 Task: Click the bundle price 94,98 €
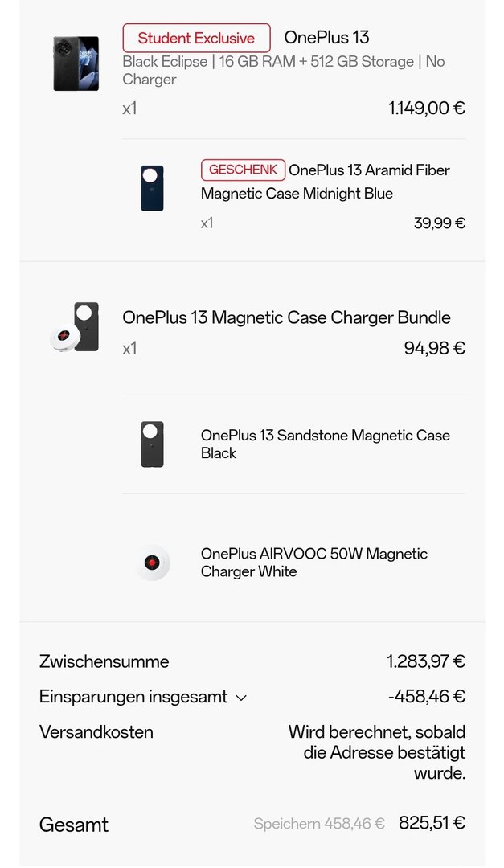[x=434, y=348]
